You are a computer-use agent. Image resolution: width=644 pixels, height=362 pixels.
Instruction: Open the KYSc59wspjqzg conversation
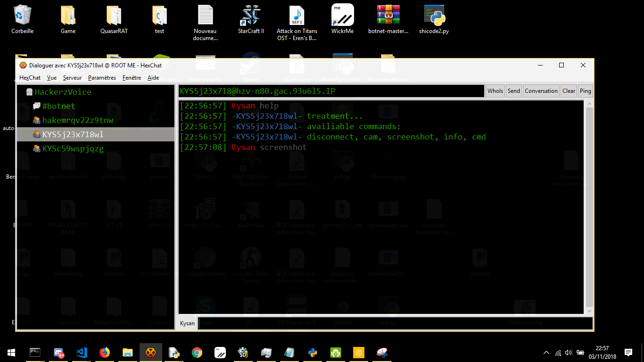pyautogui.click(x=73, y=148)
